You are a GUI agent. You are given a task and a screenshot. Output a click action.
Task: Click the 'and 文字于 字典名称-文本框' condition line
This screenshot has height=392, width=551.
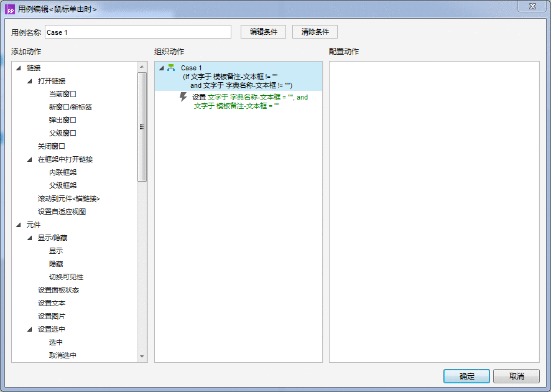point(241,85)
